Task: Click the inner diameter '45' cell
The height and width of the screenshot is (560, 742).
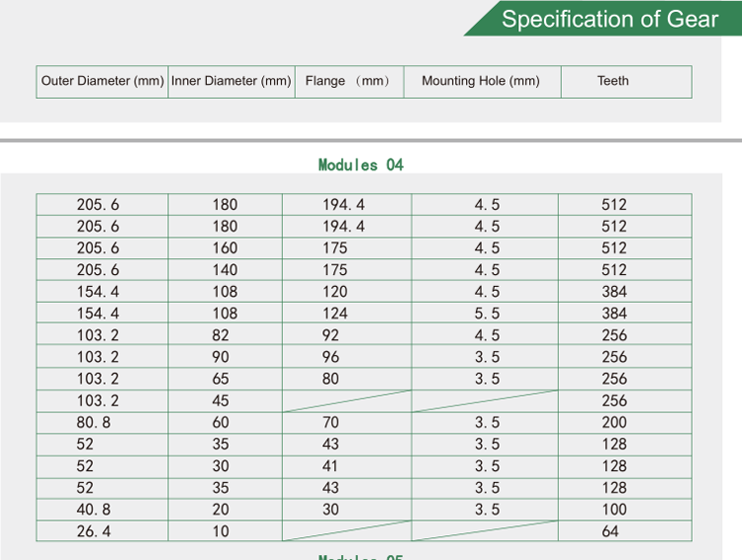Action: click(x=226, y=401)
